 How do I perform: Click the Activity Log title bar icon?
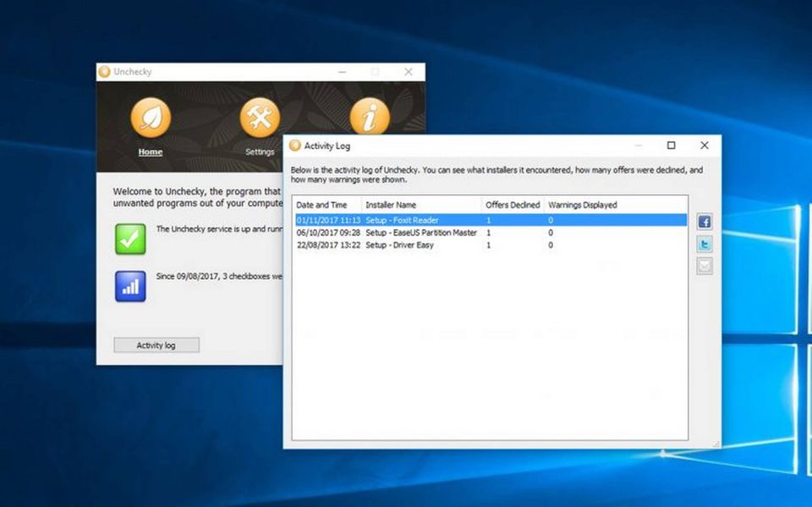(294, 146)
